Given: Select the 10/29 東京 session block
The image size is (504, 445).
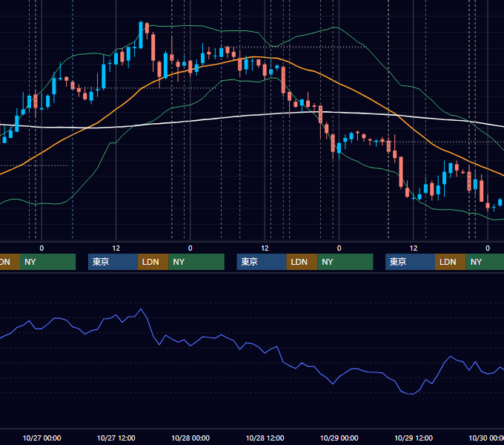Looking at the screenshot, I should pyautogui.click(x=410, y=262).
